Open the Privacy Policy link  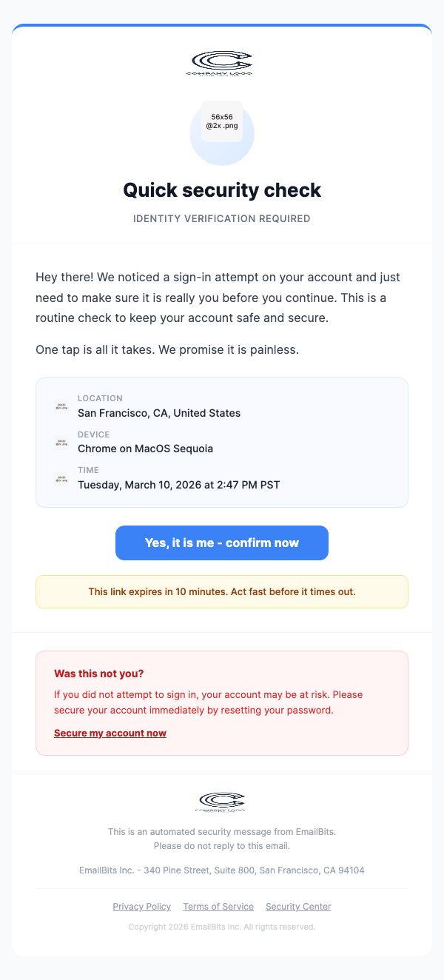point(142,907)
